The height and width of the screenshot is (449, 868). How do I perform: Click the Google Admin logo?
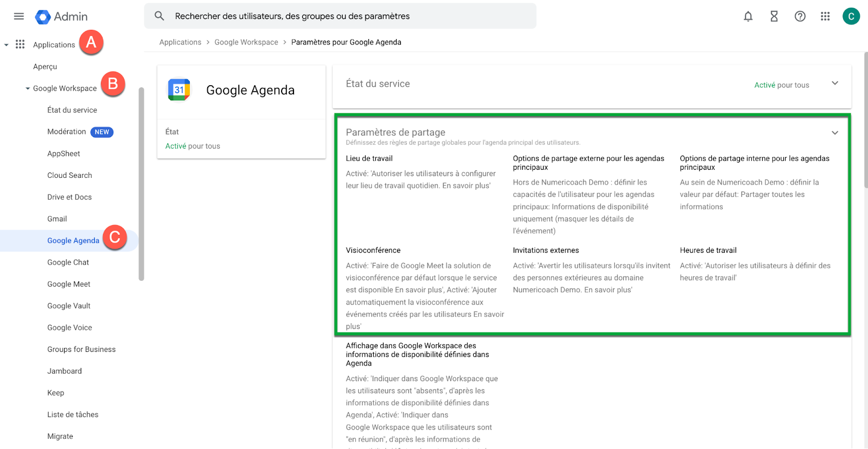click(x=61, y=17)
